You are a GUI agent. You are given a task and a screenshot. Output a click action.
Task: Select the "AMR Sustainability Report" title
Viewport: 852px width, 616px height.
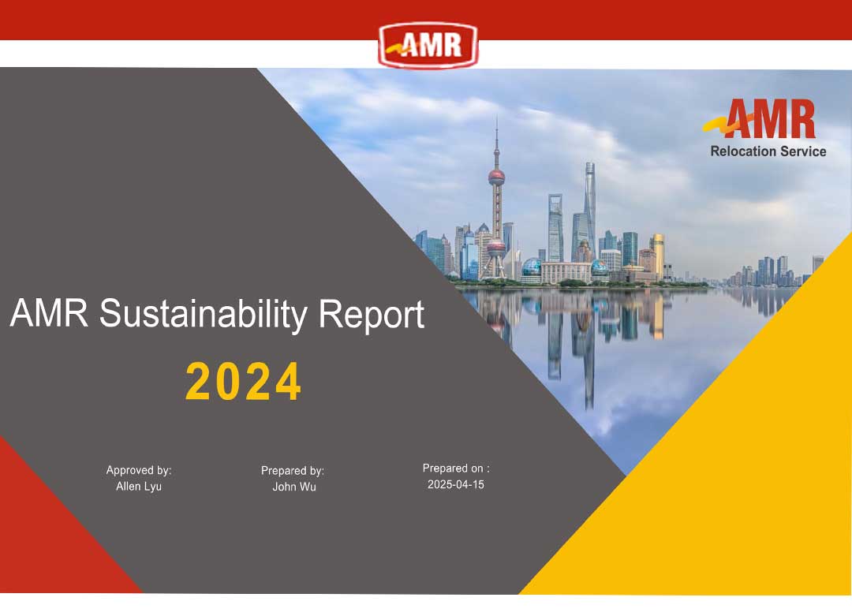217,314
